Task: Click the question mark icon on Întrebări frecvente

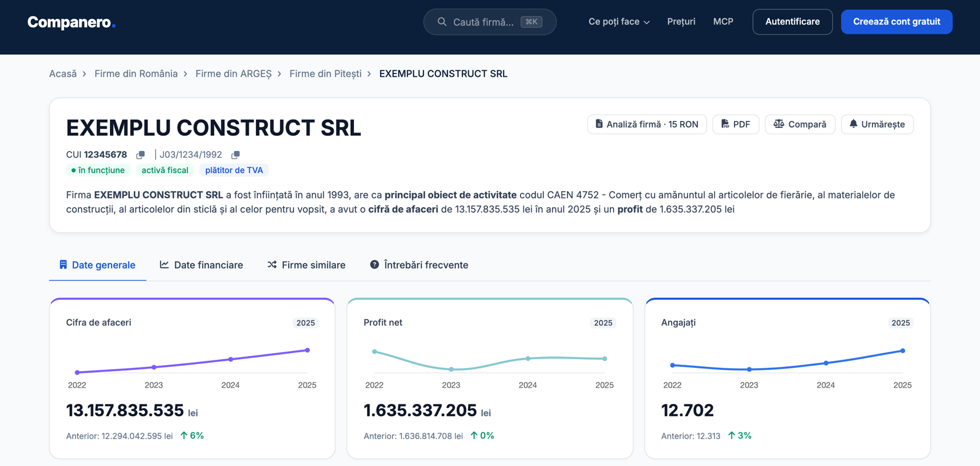Action: pyautogui.click(x=375, y=264)
